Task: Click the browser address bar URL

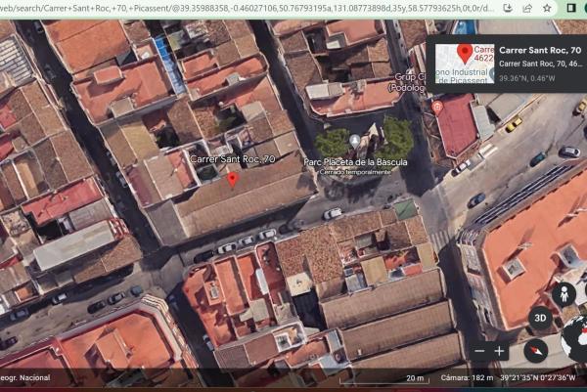Action: coord(245,9)
